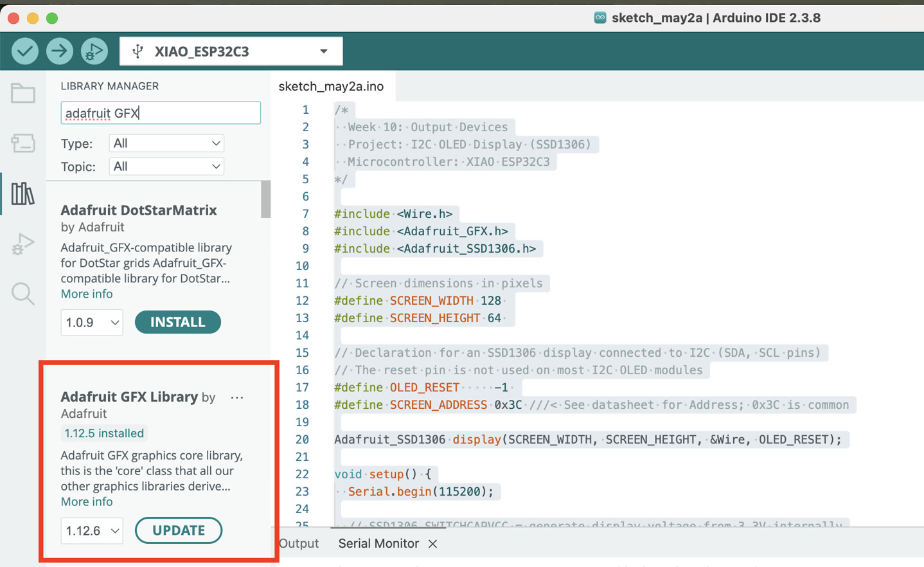This screenshot has height=567, width=924.
Task: Click the OLED_RESET define line
Action: coord(422,388)
